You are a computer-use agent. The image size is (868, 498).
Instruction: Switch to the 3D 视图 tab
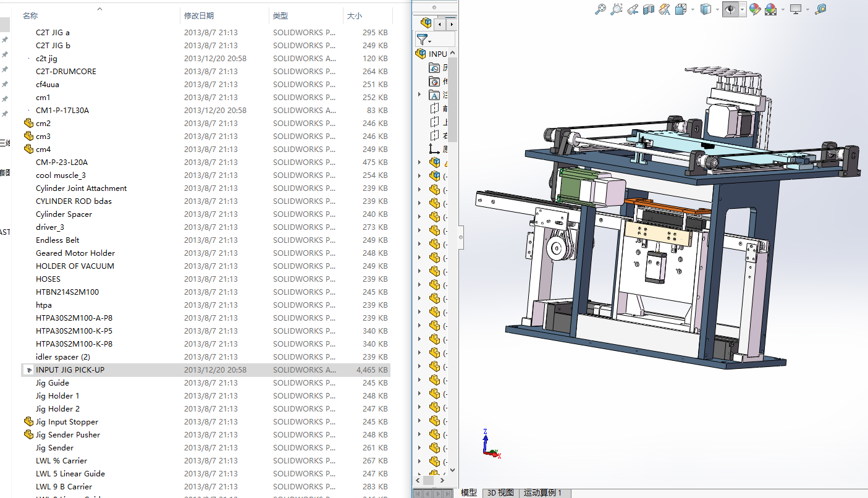[500, 492]
